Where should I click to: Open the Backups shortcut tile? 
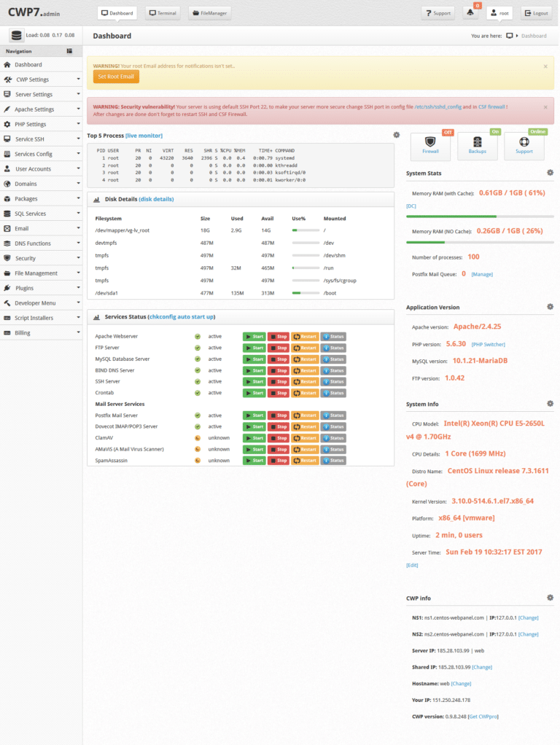click(x=478, y=145)
